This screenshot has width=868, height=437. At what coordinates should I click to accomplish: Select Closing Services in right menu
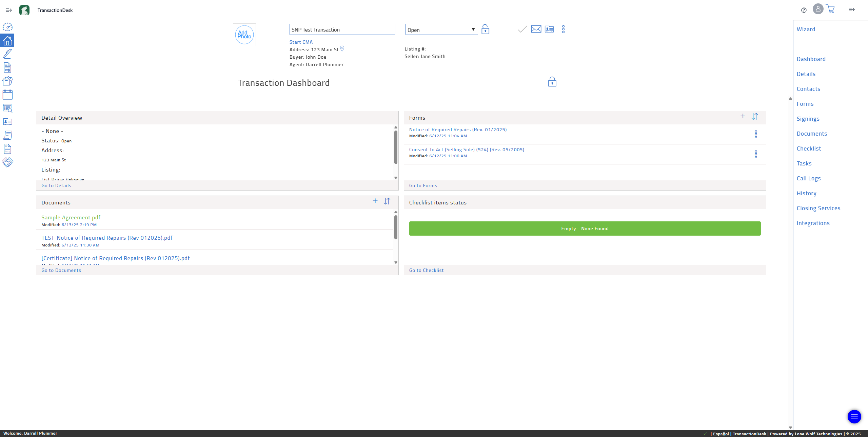coord(818,208)
